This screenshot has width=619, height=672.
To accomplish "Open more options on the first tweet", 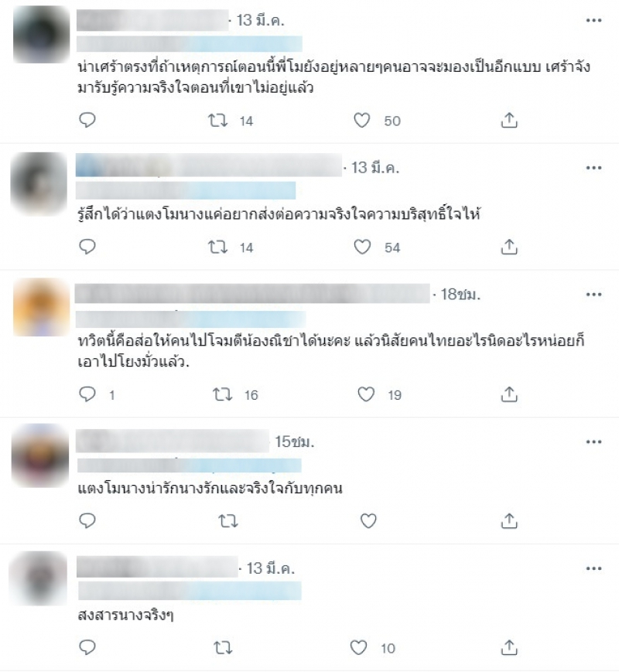I will [593, 20].
